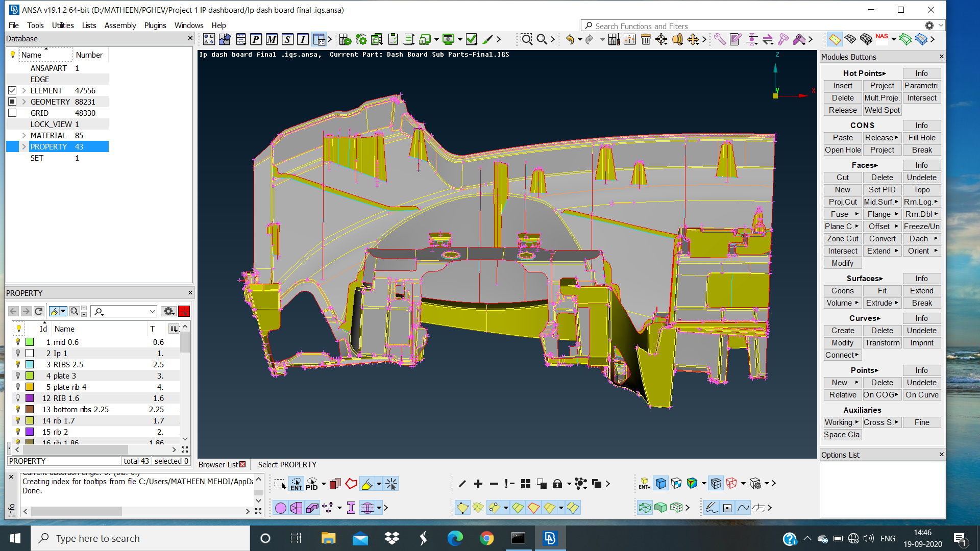Open the PROPERTY panel search magnifier icon

point(73,311)
